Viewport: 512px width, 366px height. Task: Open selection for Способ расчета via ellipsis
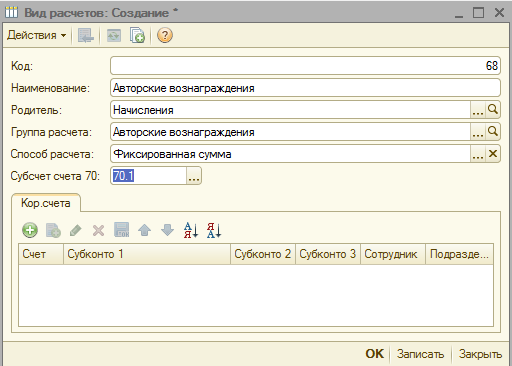click(478, 154)
